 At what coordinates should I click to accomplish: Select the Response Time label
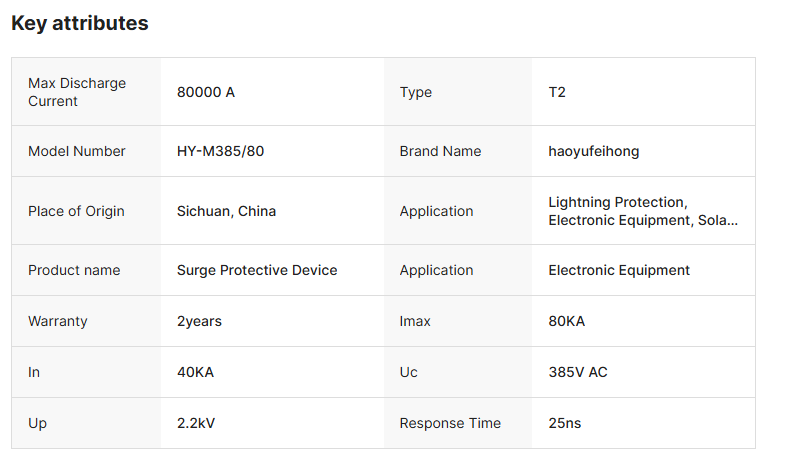[450, 423]
